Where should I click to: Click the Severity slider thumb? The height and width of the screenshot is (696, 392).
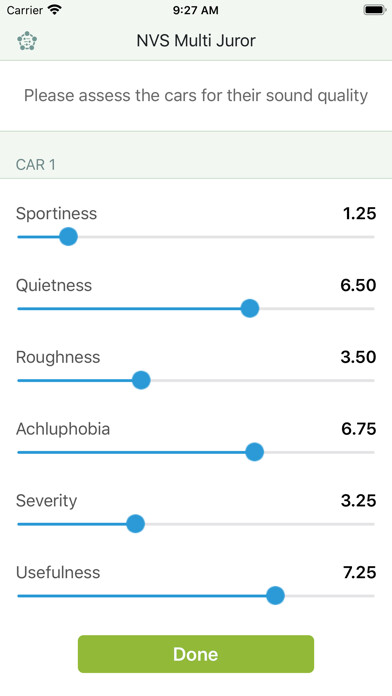pyautogui.click(x=135, y=524)
